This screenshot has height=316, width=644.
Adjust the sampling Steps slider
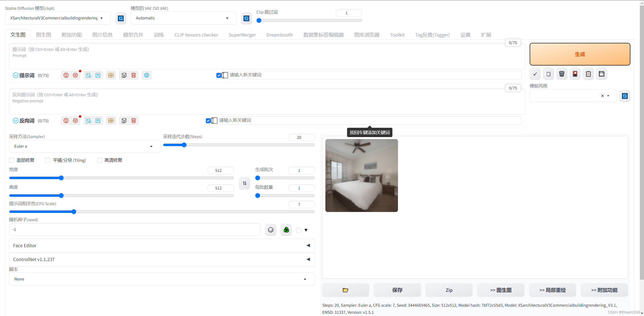tap(239, 145)
